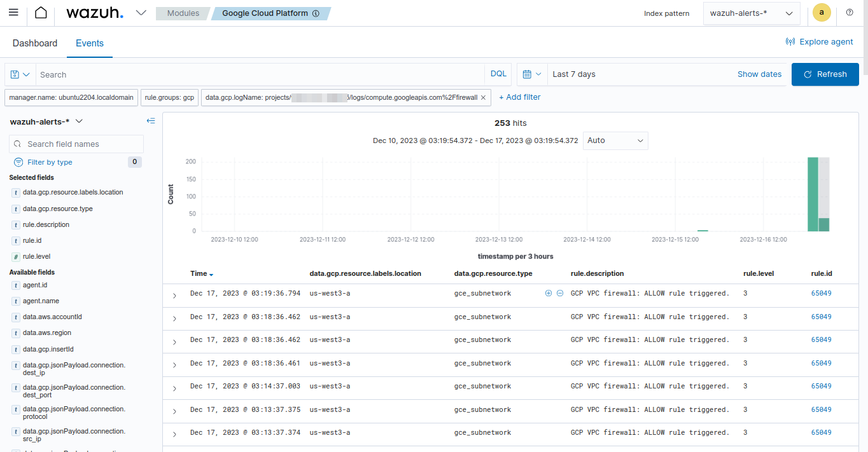Click the tallest green histogram bar
The width and height of the screenshot is (868, 452).
[x=813, y=195]
